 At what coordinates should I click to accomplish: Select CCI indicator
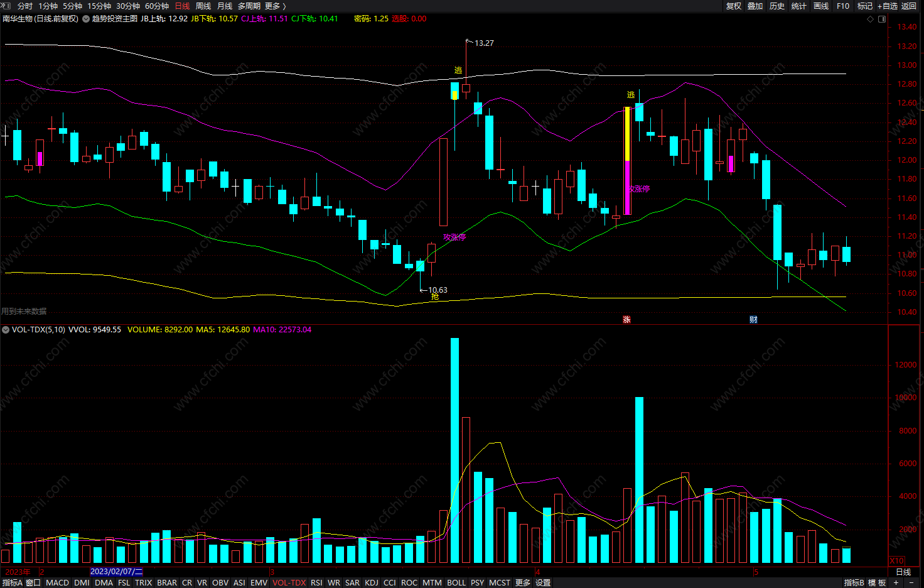coord(390,583)
